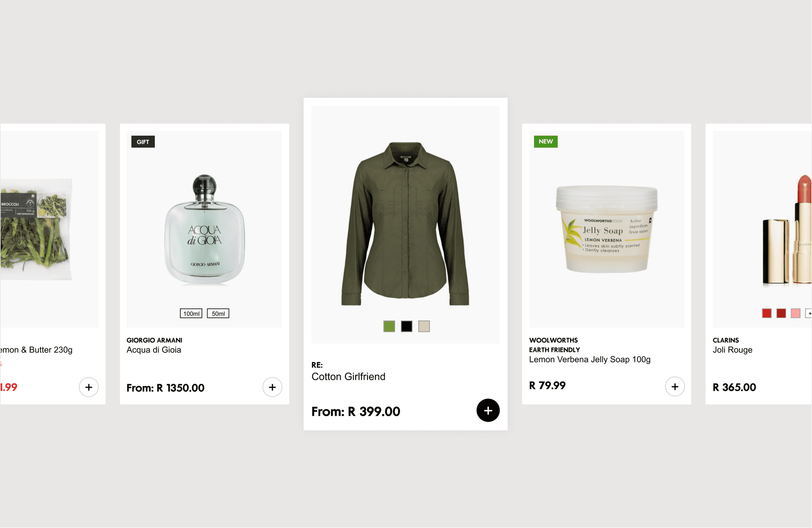Screen dimensions: 812x528
Task: Choose the beige shirt colour swatch
Action: click(x=424, y=326)
